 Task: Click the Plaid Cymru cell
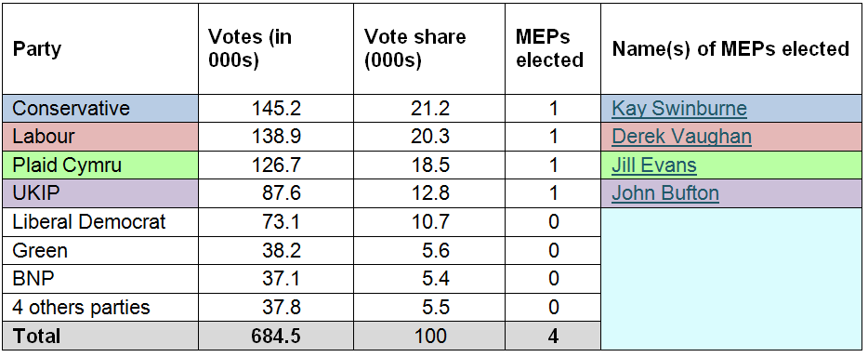tap(100, 165)
